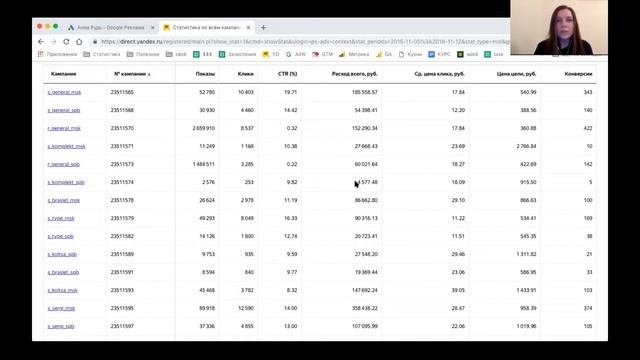
Task: Select average click price 39.05
Action: pos(458,290)
